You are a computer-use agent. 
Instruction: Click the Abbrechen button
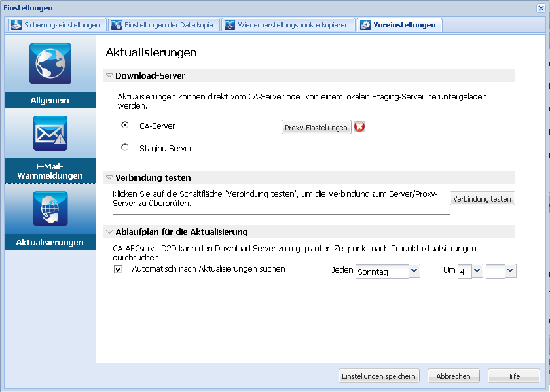tap(453, 376)
